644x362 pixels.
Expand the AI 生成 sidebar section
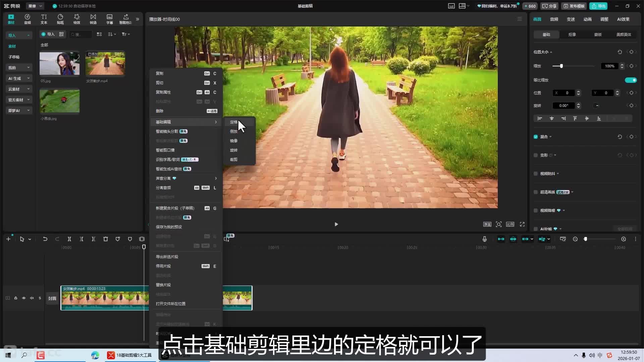pos(19,78)
